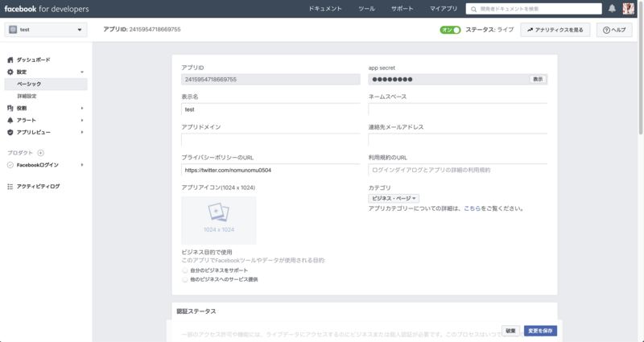
Task: Click the 認証ステータス heading
Action: (x=196, y=311)
